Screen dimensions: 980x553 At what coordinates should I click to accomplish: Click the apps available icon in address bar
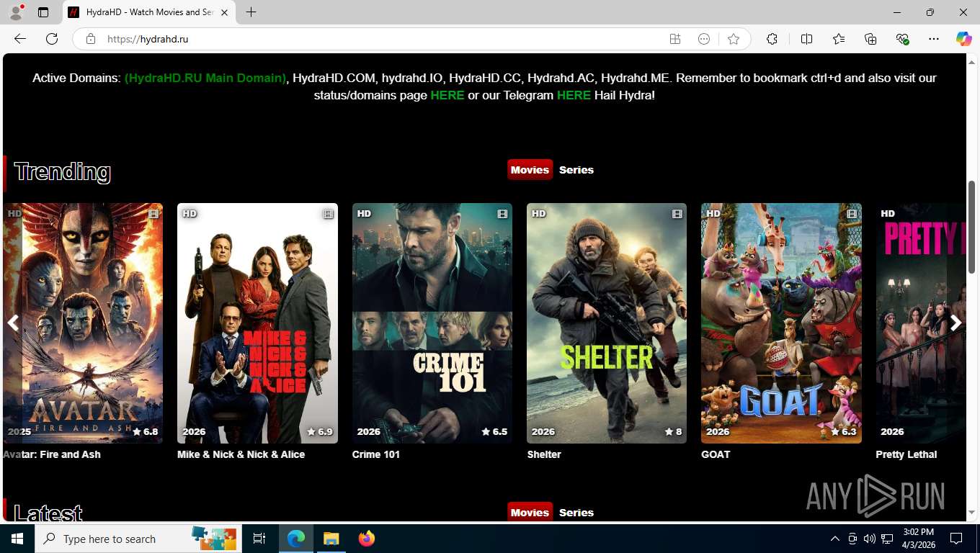pyautogui.click(x=675, y=39)
